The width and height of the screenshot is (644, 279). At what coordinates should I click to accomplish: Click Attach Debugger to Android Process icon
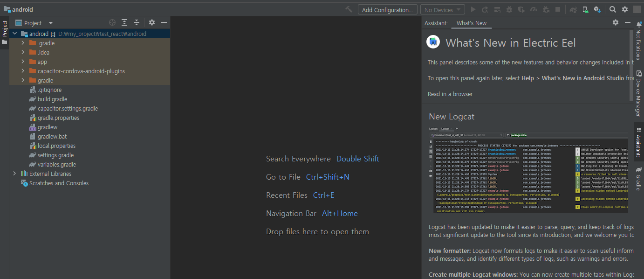coord(546,9)
